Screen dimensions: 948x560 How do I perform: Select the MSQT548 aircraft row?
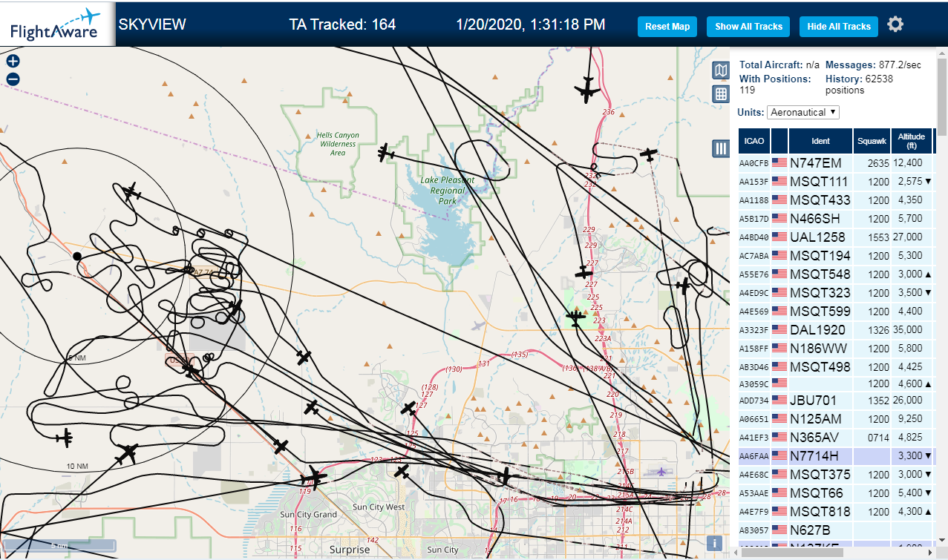point(837,274)
